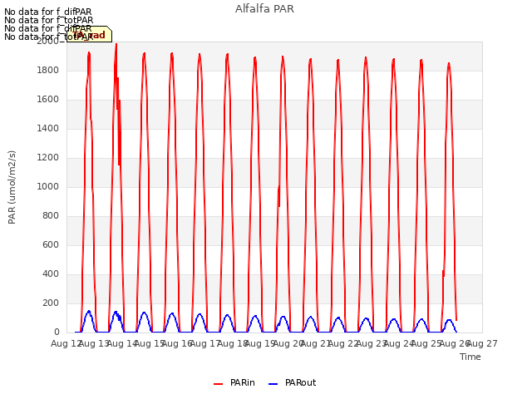532x399 pixels.
Task: Click the last PARin peak on Aug 26
Action: (x=449, y=65)
